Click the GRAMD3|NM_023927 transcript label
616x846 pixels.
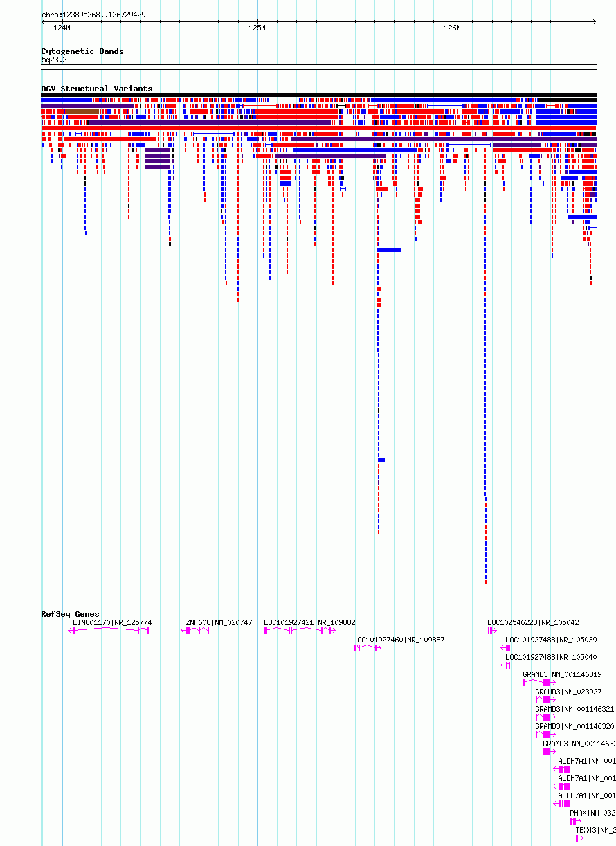coord(568,692)
